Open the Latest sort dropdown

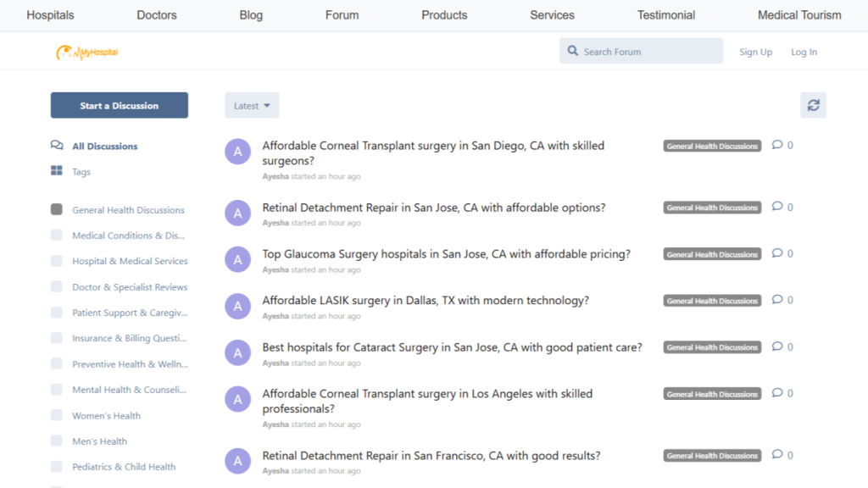[252, 106]
